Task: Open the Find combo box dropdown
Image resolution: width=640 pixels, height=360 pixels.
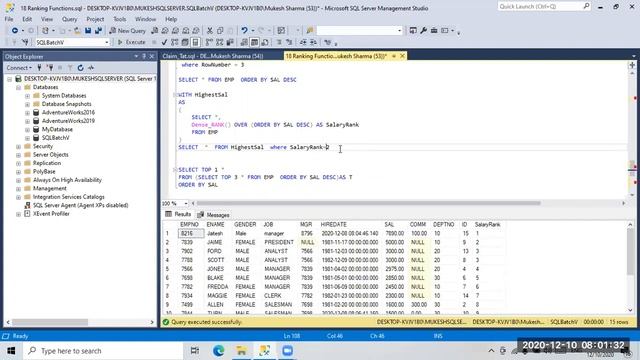Action: point(399,31)
